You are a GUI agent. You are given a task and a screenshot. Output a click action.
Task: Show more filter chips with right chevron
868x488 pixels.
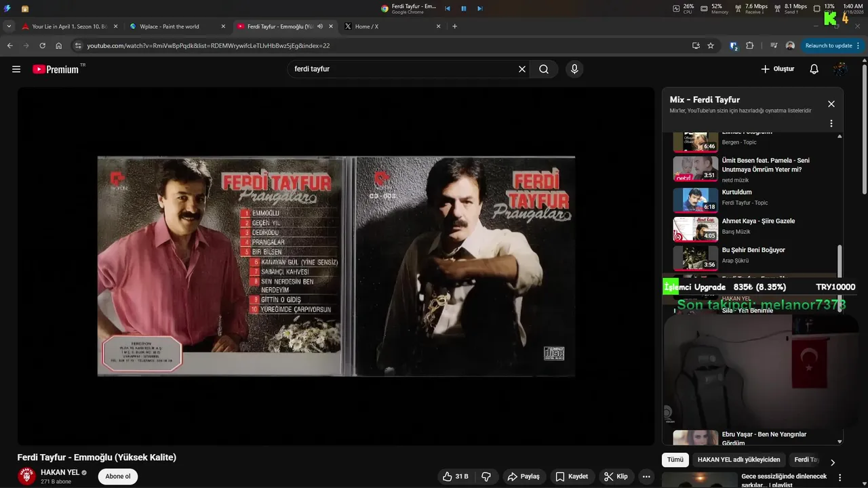pos(833,462)
